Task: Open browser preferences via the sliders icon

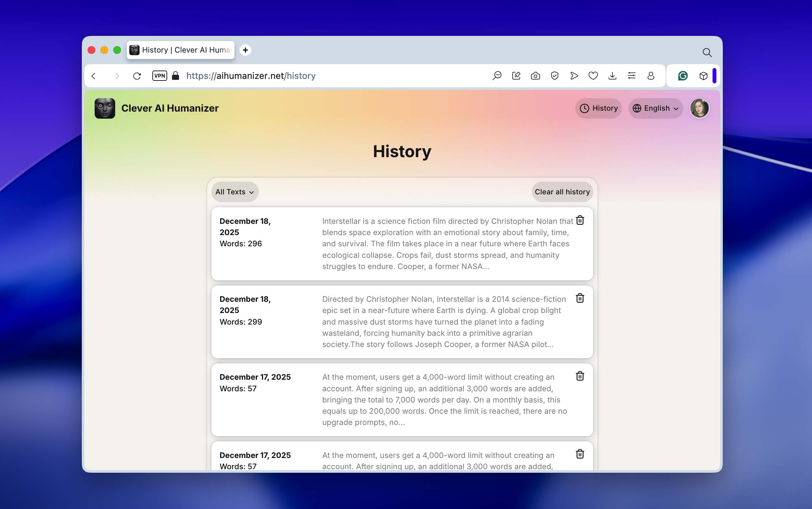Action: pyautogui.click(x=632, y=76)
